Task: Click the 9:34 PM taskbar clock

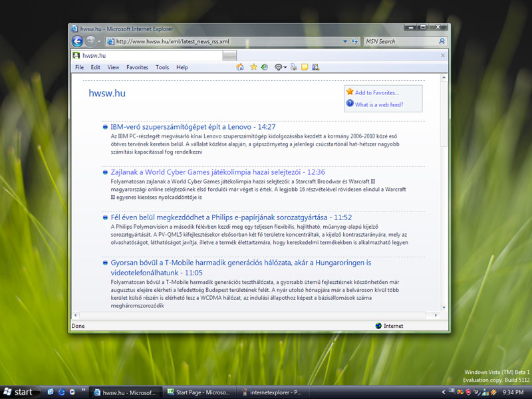Action: (513, 392)
